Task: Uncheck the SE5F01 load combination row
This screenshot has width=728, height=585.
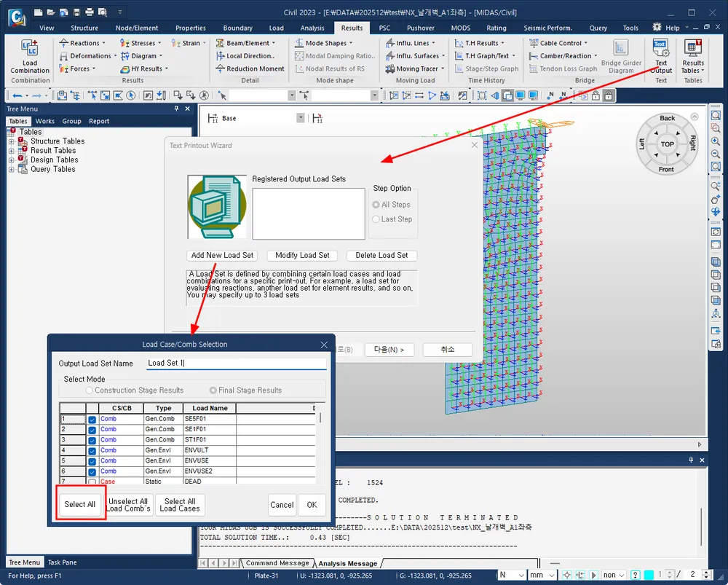Action: coord(92,420)
